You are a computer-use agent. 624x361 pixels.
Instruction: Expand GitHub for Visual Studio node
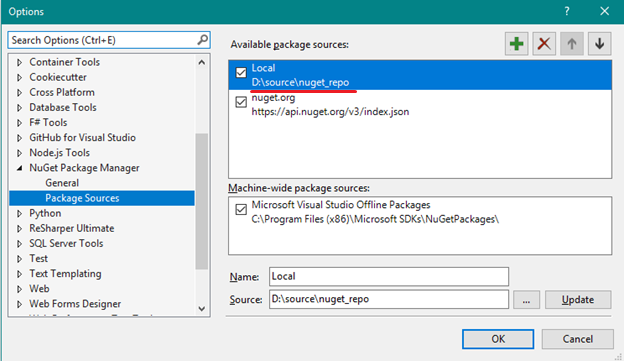tap(19, 138)
